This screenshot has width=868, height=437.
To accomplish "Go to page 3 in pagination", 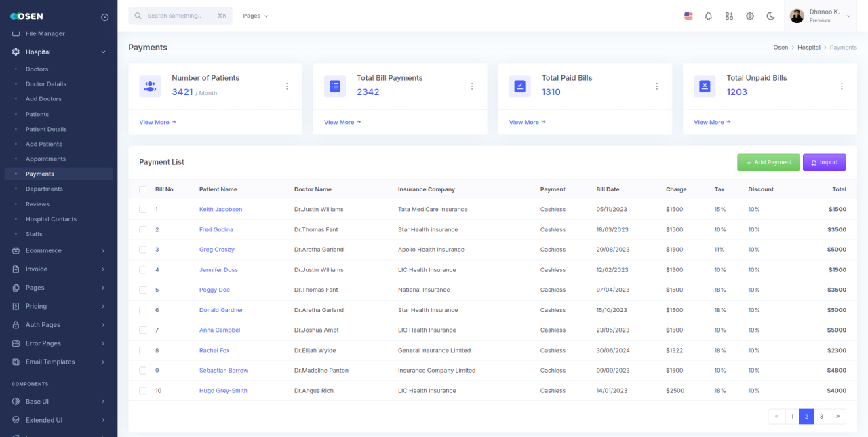I will 821,417.
